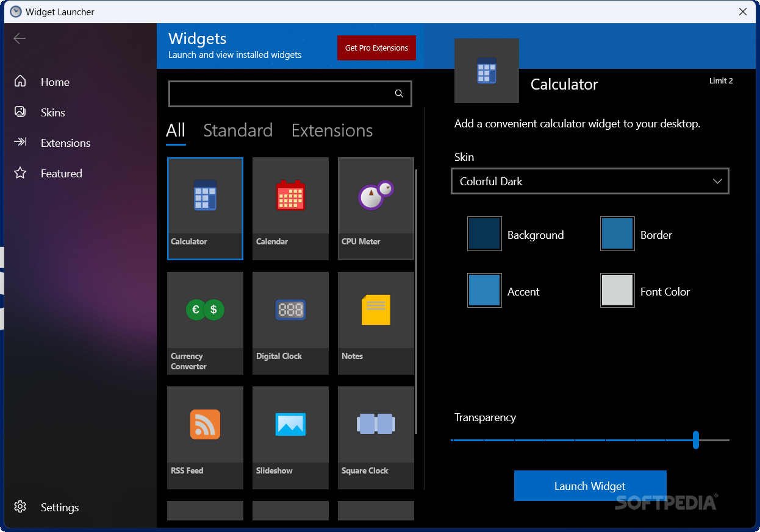Click inside the widget search field

tap(290, 94)
